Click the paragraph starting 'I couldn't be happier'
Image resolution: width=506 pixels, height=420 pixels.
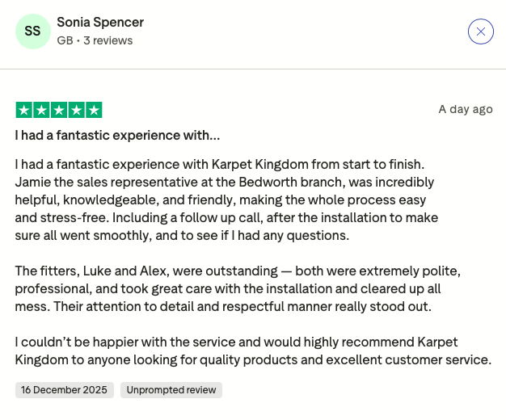coord(253,351)
